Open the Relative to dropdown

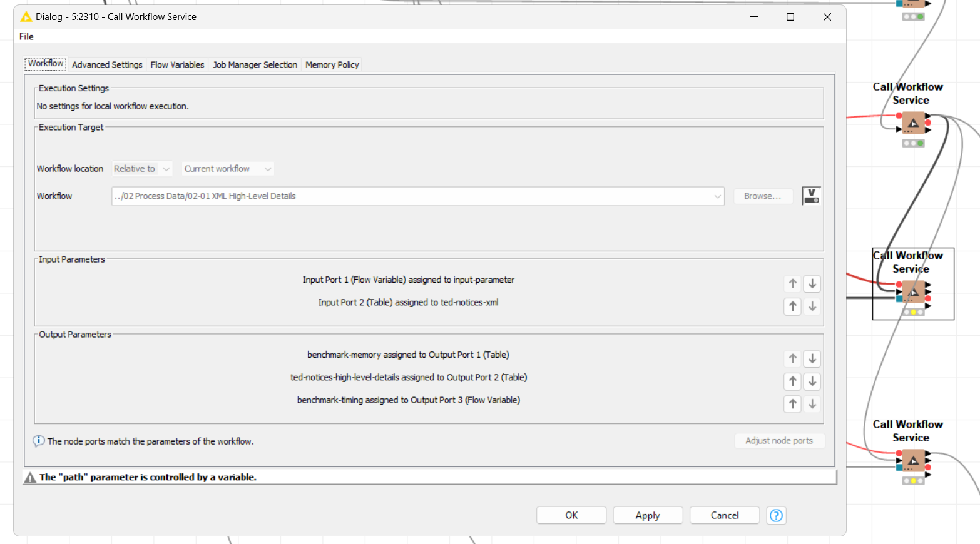tap(142, 169)
